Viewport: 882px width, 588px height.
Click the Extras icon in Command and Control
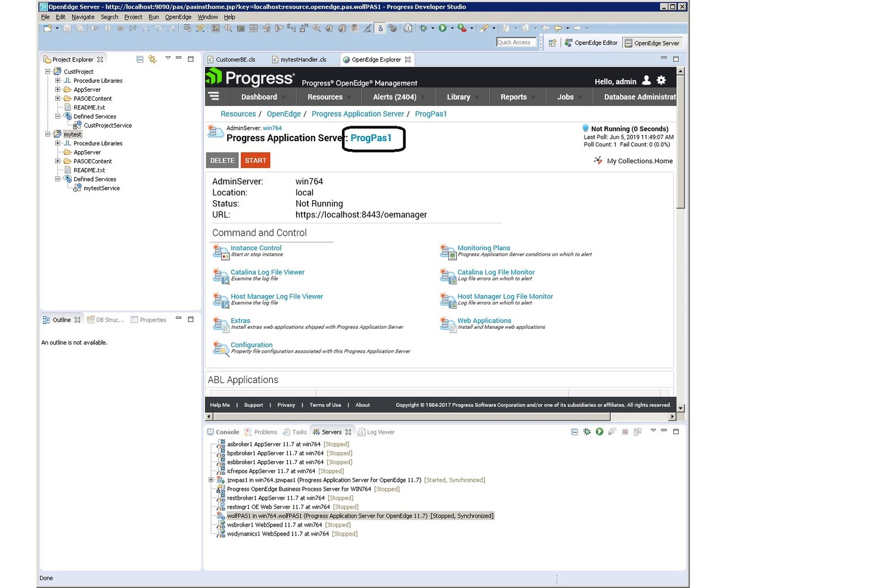tap(221, 325)
